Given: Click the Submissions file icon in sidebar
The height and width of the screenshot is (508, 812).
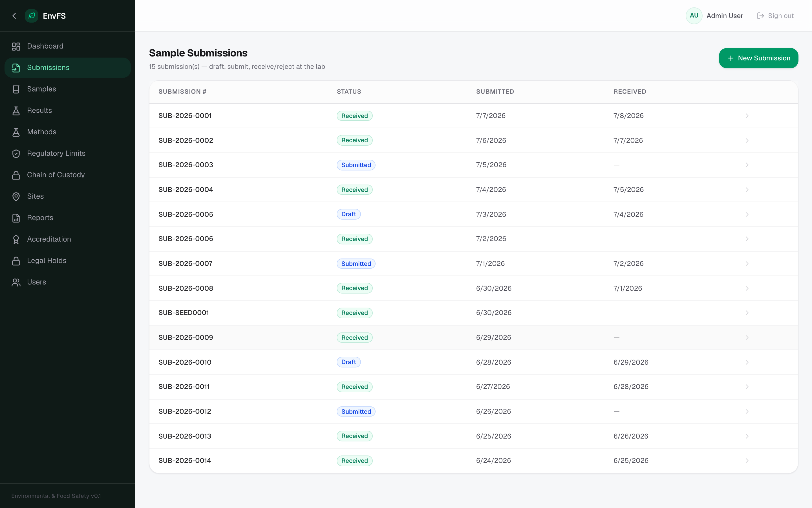Looking at the screenshot, I should point(16,68).
